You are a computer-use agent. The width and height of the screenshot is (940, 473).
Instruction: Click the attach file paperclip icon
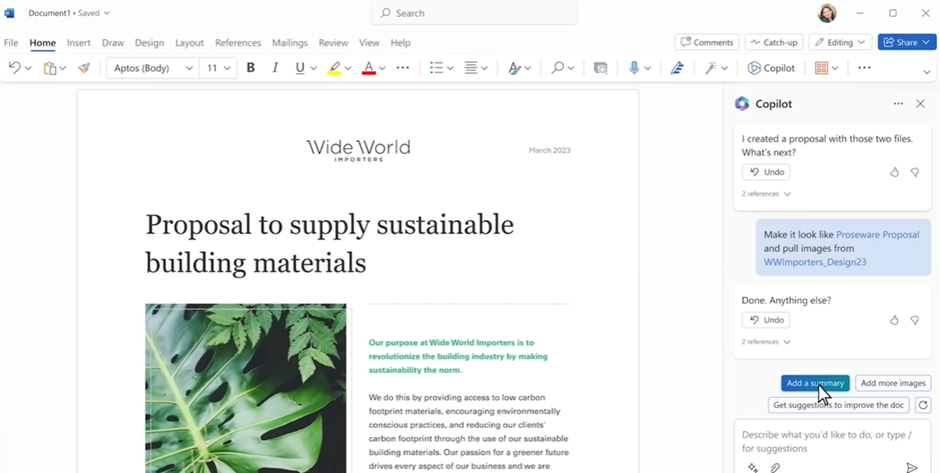pyautogui.click(x=775, y=467)
